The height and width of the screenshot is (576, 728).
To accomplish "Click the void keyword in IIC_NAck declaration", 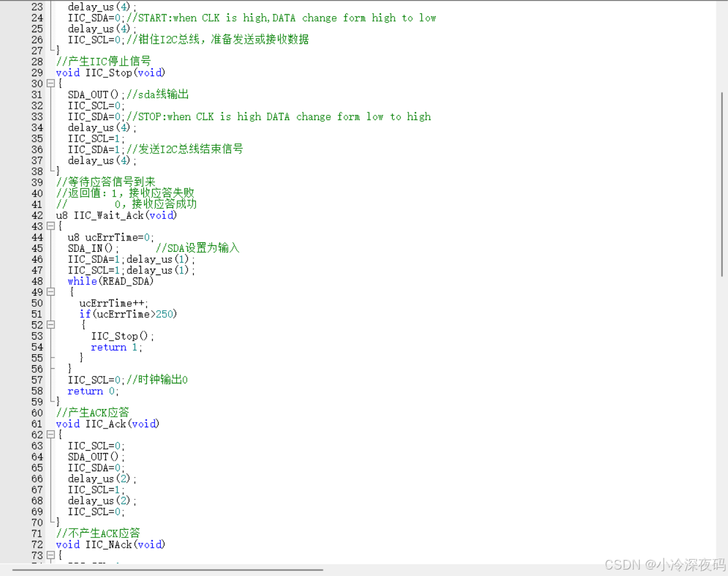I will (x=67, y=544).
